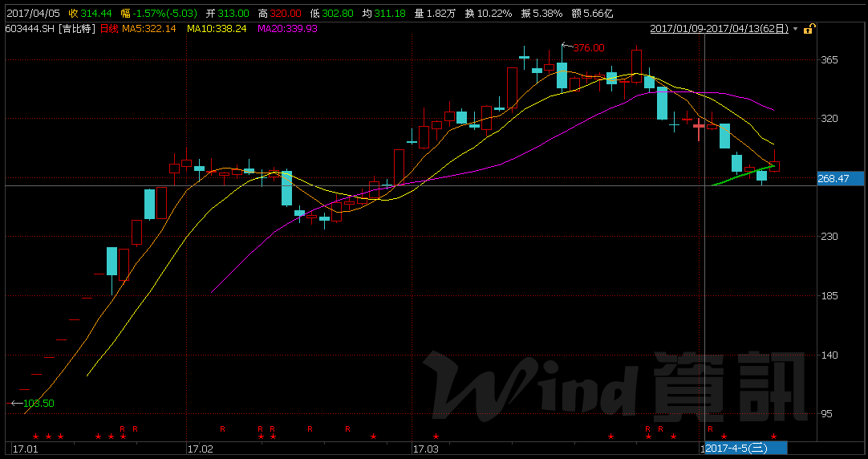The width and height of the screenshot is (868, 459).
Task: Click the blue 2017-4-5(三) crosshair date tag
Action: pyautogui.click(x=745, y=448)
